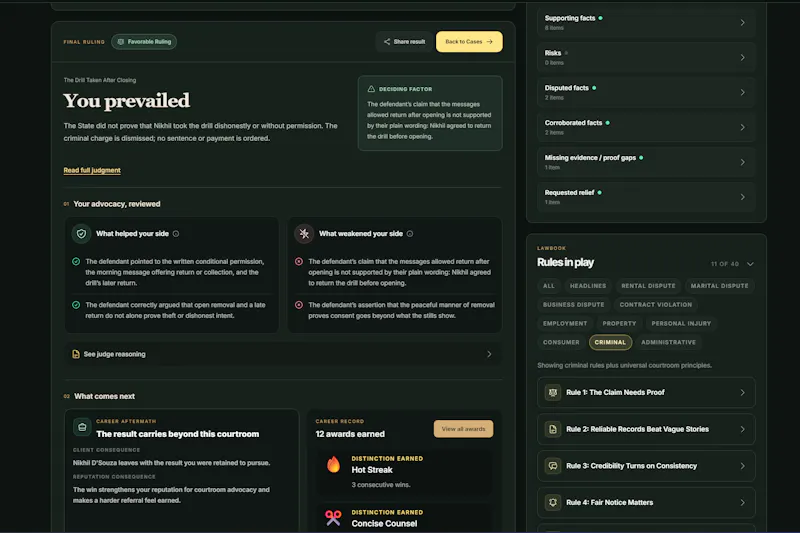This screenshot has height=533, width=800.
Task: Click the green check for open removal argument
Action: 76,304
